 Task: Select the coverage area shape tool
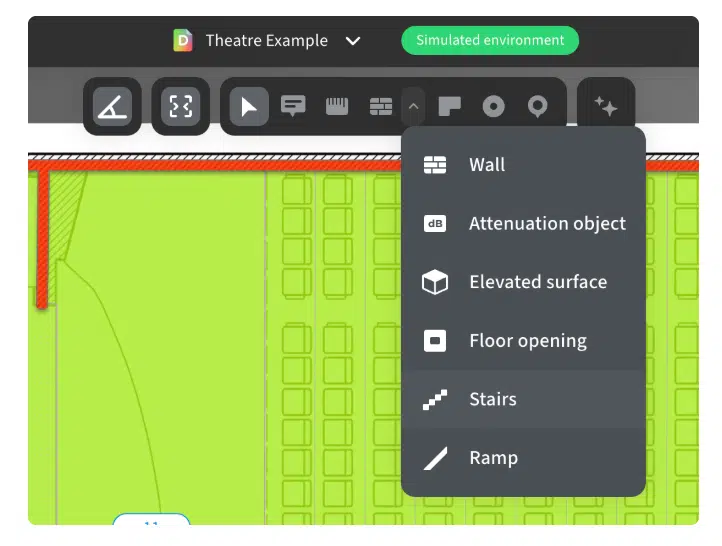(449, 106)
